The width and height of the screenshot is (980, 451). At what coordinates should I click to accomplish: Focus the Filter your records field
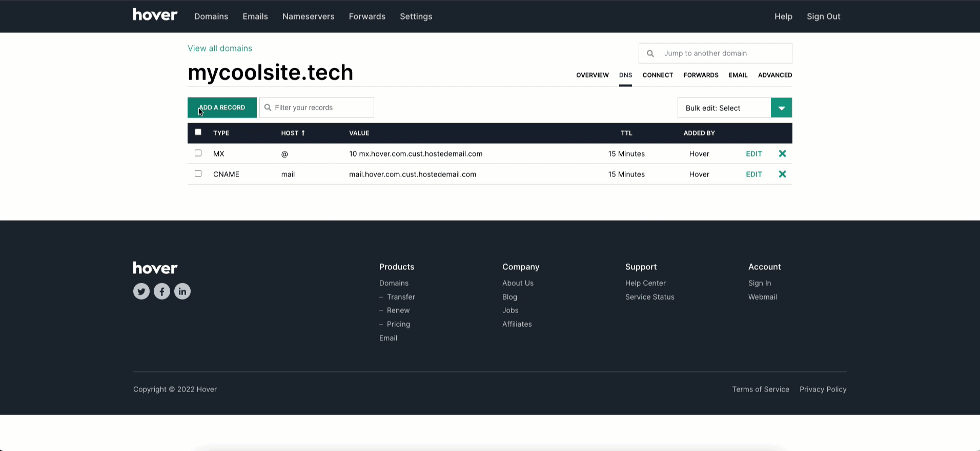coord(317,108)
